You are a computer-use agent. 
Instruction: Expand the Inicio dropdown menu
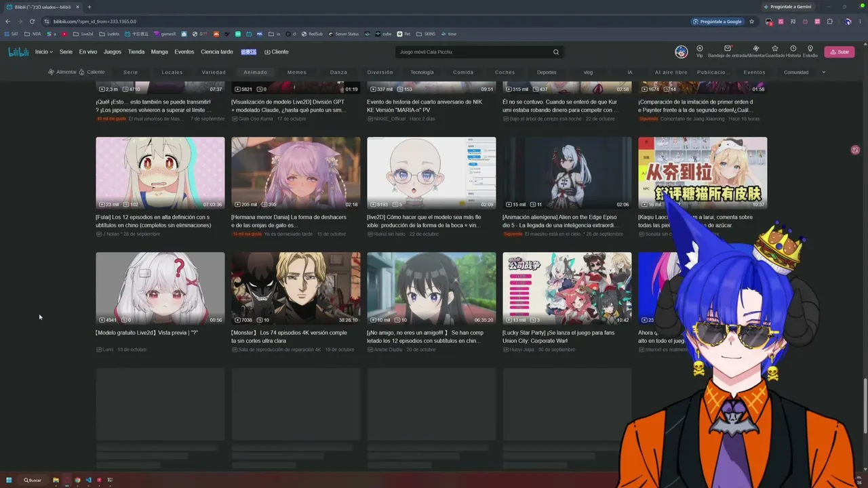pos(43,52)
